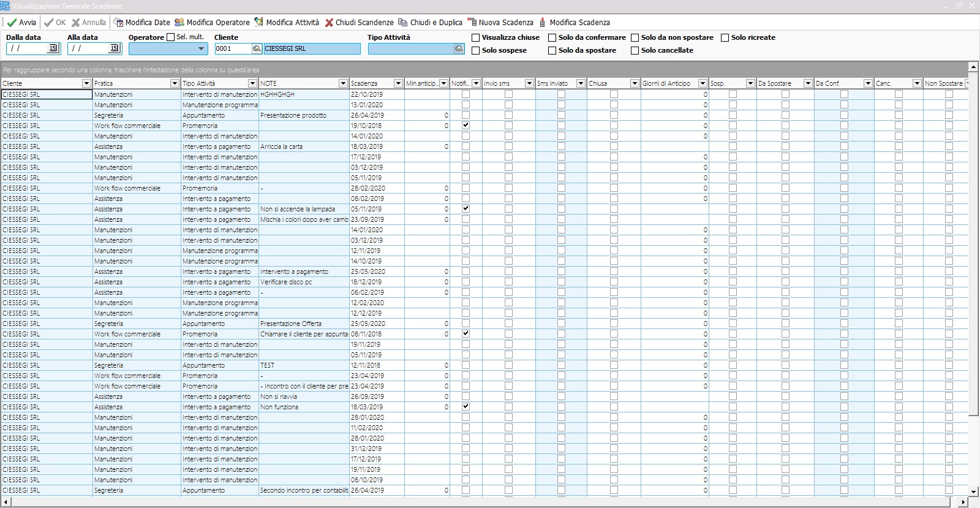The height and width of the screenshot is (508, 980).
Task: Open Tipo Attività column filter dropdown
Action: point(252,83)
